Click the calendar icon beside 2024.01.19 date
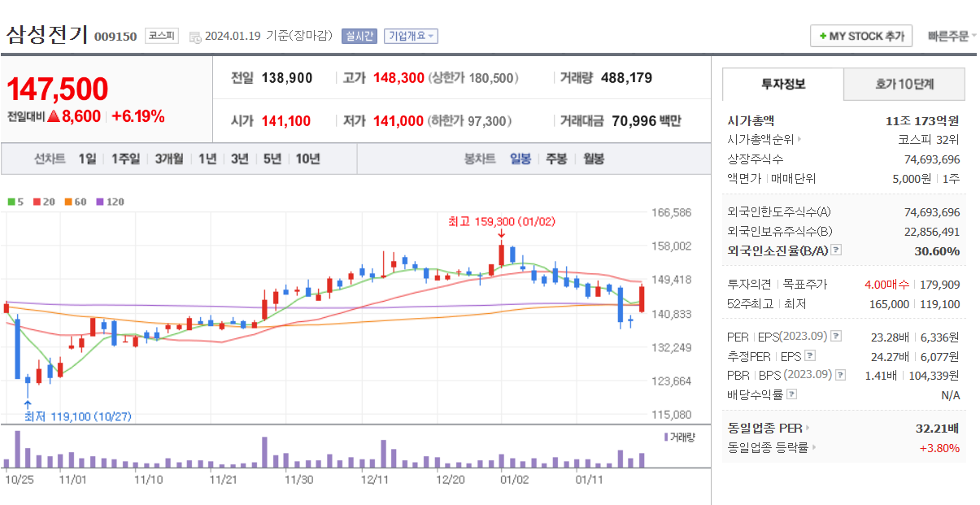The image size is (980, 505). pyautogui.click(x=195, y=37)
